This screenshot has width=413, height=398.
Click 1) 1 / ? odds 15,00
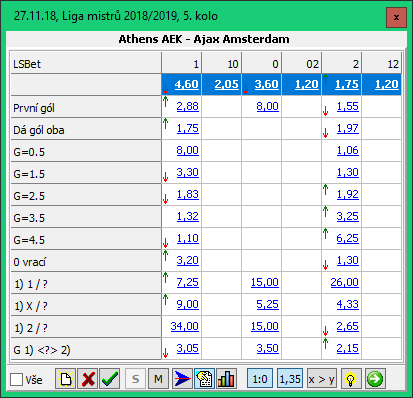265,282
